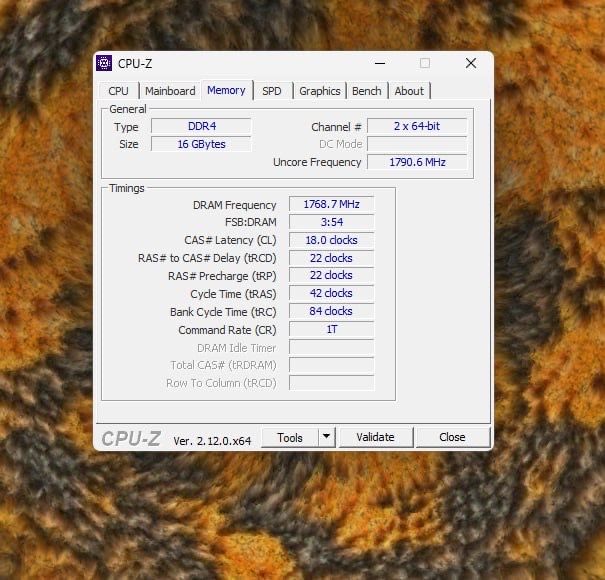Screen dimensions: 605x580
Task: Click the Channel # value 2 x 64-bit
Action: pos(417,126)
